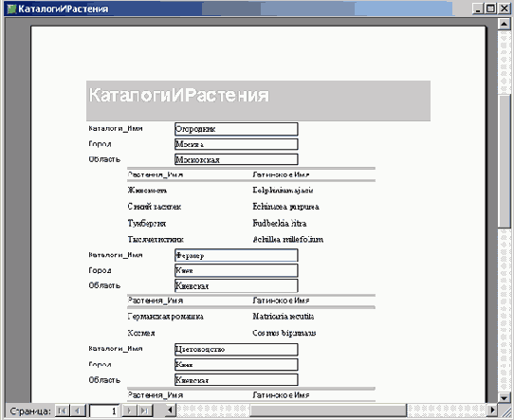Click the report icon in title bar
This screenshot has height=420, width=514.
tap(11, 9)
